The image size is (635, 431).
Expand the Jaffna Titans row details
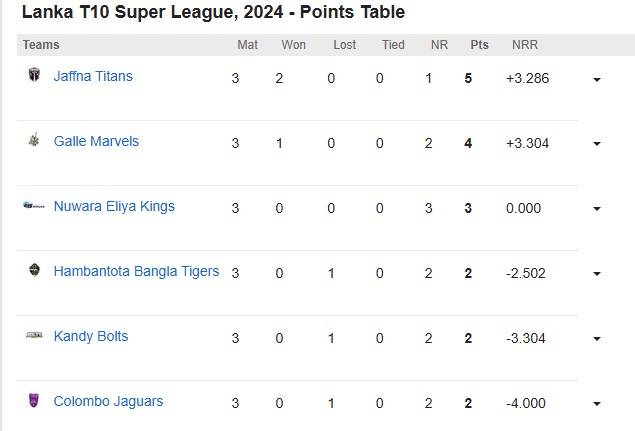coord(597,79)
